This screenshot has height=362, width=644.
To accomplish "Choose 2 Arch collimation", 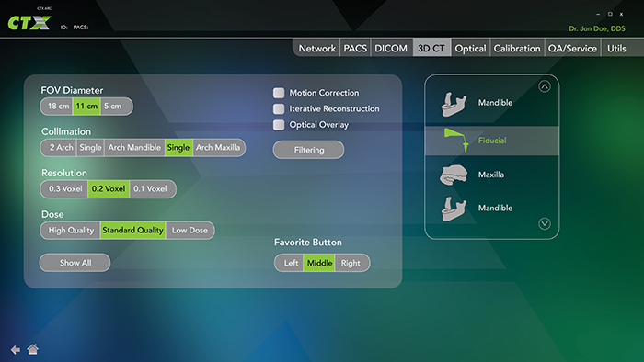I will [x=59, y=148].
